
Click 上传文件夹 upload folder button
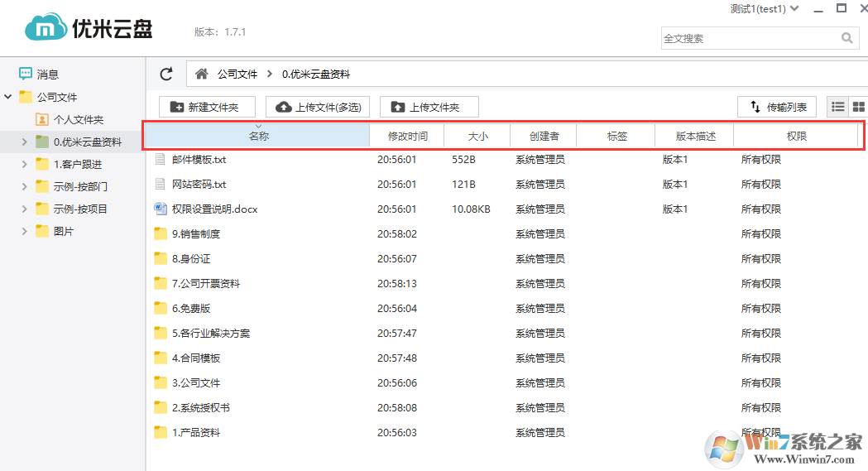[429, 107]
